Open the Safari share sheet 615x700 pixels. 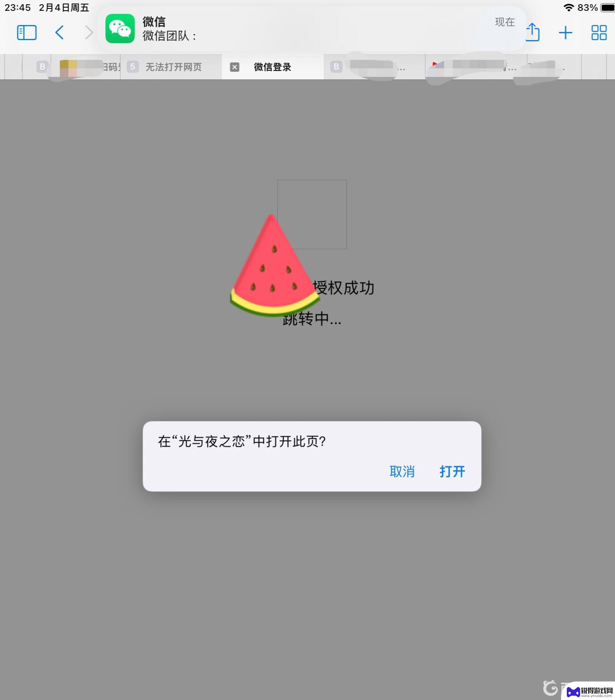pyautogui.click(x=533, y=32)
